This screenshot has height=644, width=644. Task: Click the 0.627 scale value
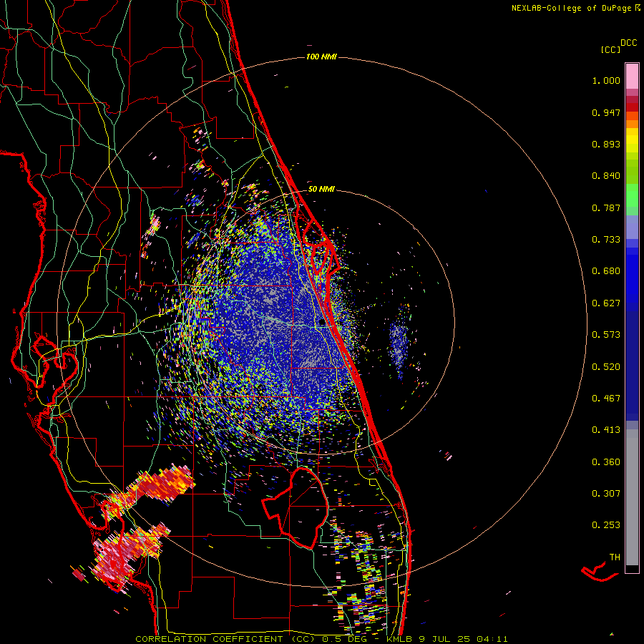click(606, 303)
